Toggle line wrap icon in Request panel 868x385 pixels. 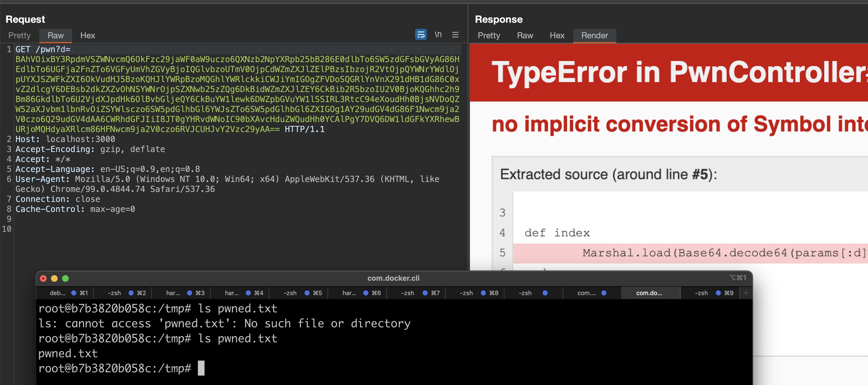pyautogui.click(x=420, y=35)
